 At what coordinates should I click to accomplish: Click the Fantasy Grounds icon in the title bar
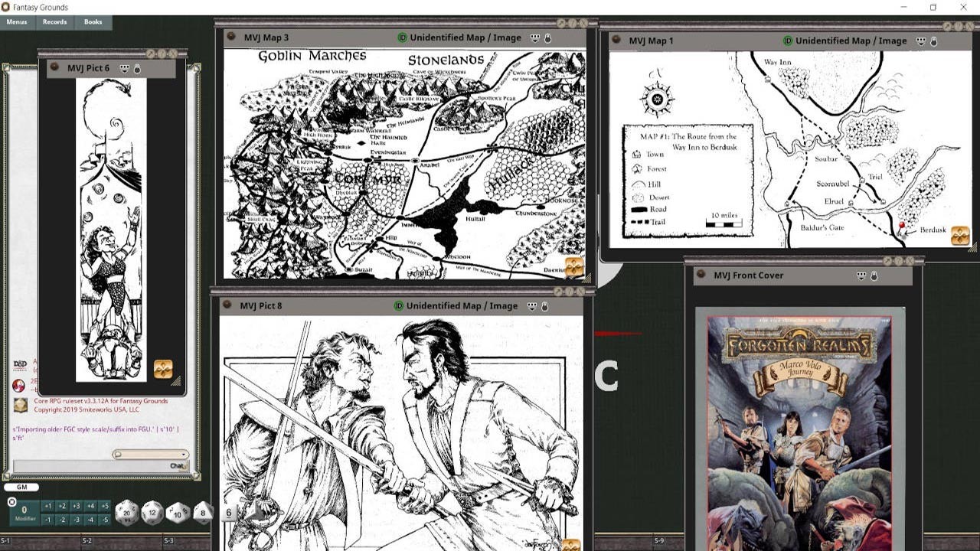(6, 6)
